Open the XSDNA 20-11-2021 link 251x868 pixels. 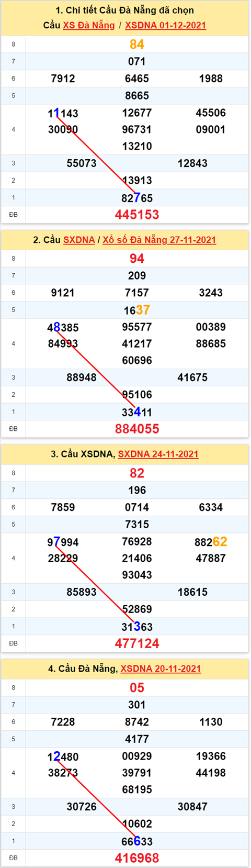tap(161, 669)
